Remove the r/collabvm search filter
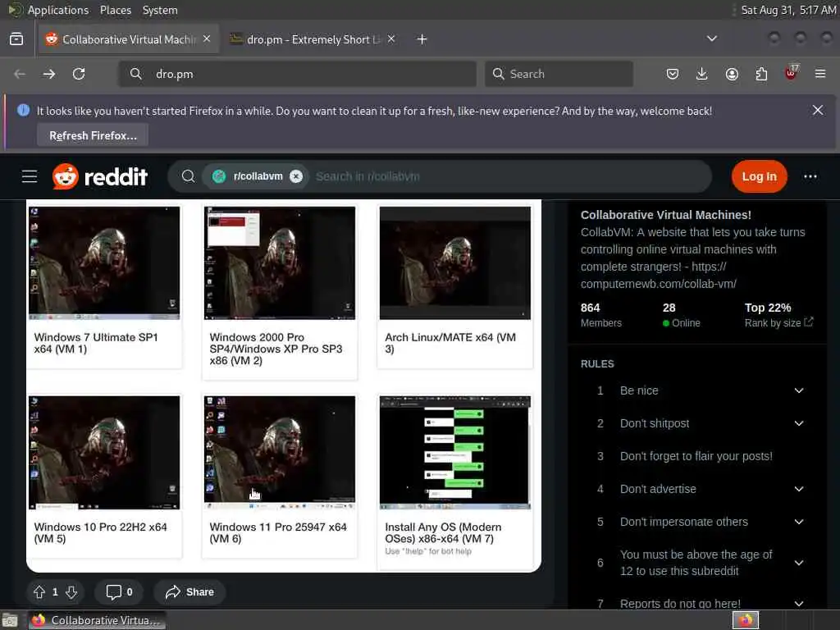Image resolution: width=840 pixels, height=630 pixels. point(296,176)
